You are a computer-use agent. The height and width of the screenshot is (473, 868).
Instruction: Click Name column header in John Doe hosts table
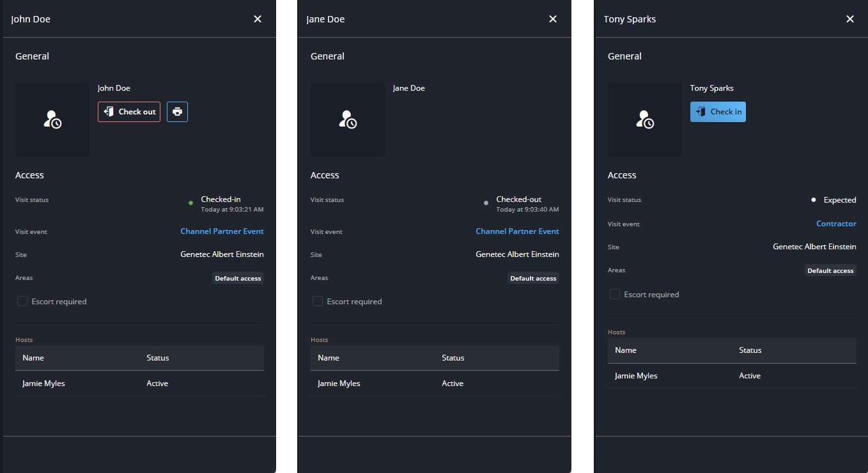coord(33,358)
